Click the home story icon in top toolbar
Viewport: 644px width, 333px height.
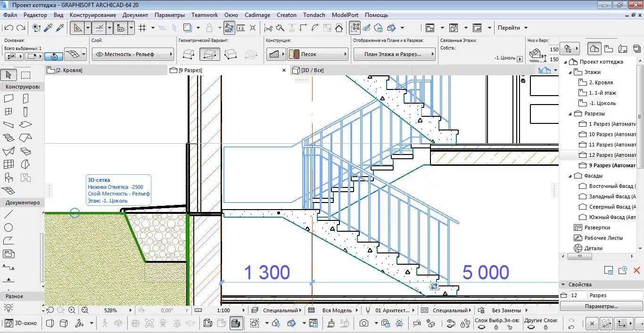tap(339, 28)
